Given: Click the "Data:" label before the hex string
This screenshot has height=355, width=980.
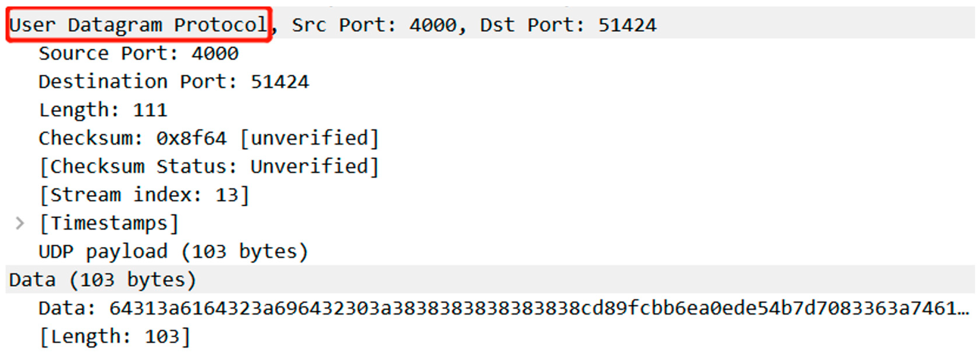Looking at the screenshot, I should [67, 309].
